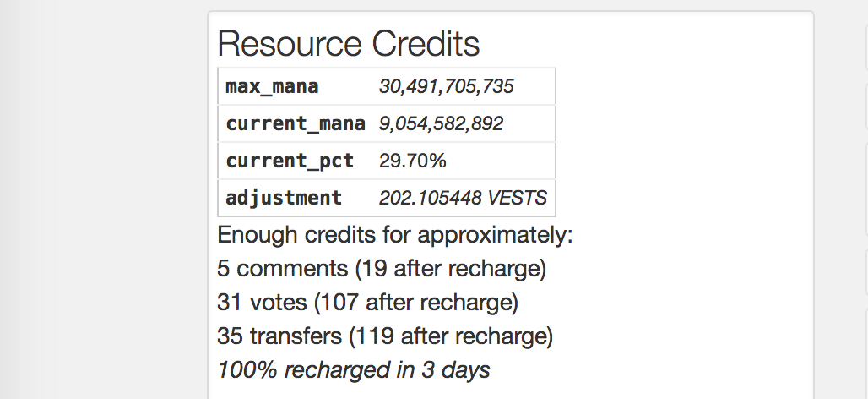868x399 pixels.
Task: Click the '100% recharged in 3 days' text
Action: (x=353, y=369)
